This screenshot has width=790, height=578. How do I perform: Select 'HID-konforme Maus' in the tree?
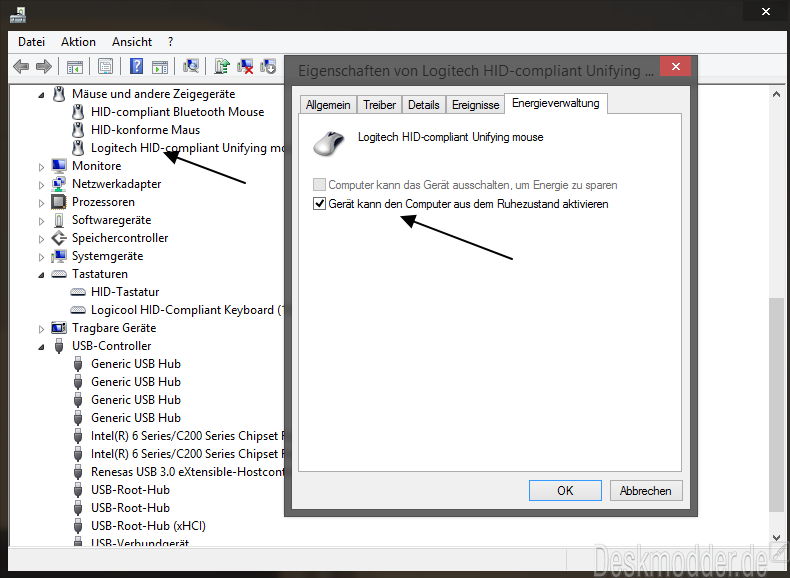(x=145, y=130)
